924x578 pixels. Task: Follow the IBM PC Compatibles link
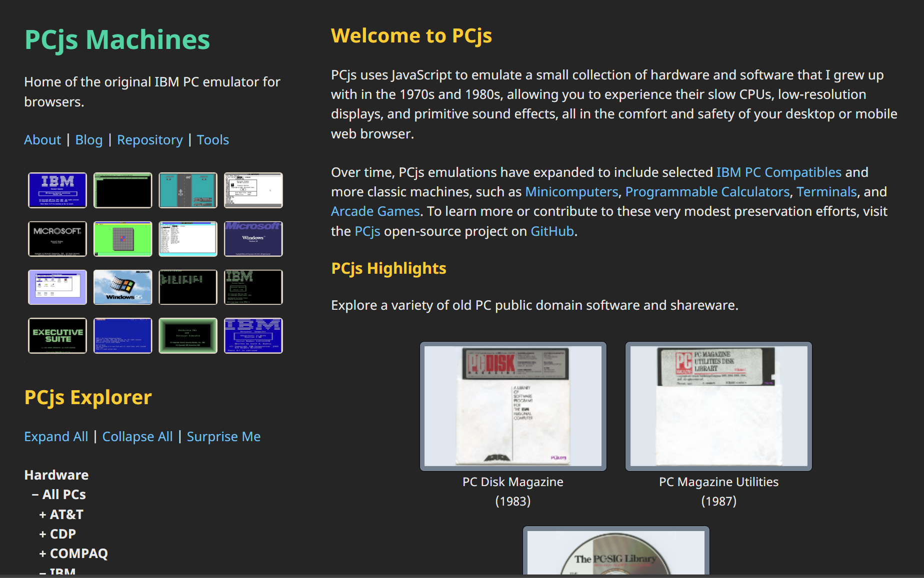[779, 172]
